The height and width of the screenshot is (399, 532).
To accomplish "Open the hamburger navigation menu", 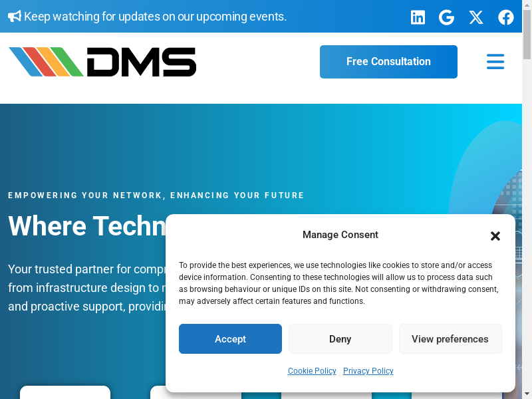I will (495, 62).
